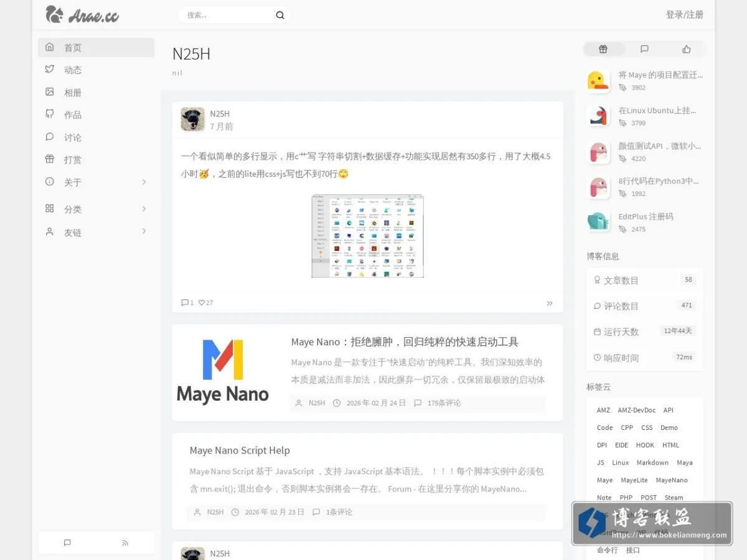Click the RSS feed icon at sidebar bottom
The width and height of the screenshot is (747, 560).
coord(125,543)
